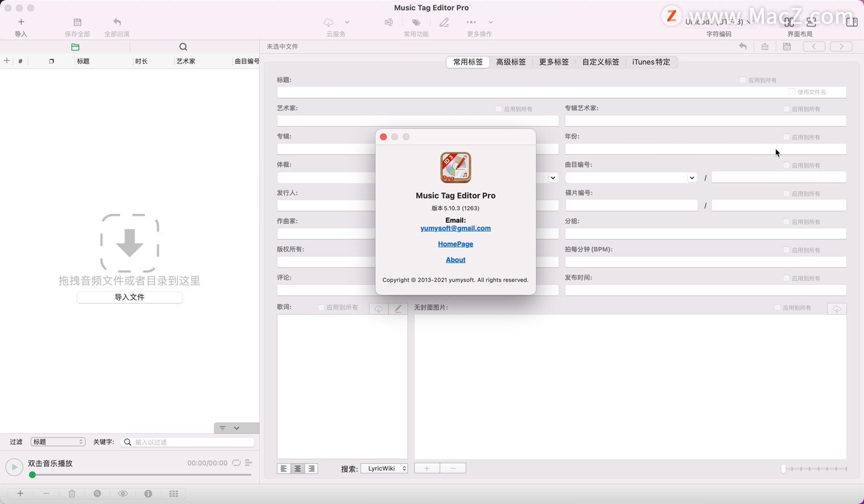The height and width of the screenshot is (504, 864).
Task: Click the Import plus icon in toolbar
Action: click(x=21, y=22)
